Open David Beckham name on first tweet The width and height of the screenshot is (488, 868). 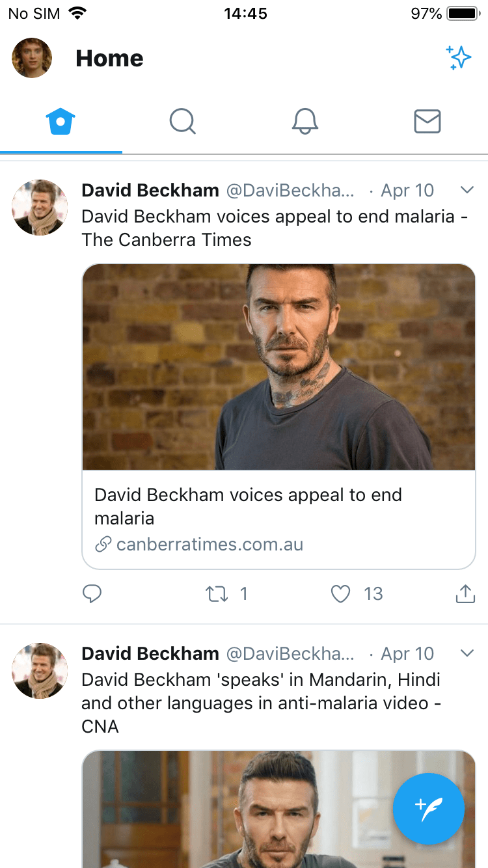150,190
